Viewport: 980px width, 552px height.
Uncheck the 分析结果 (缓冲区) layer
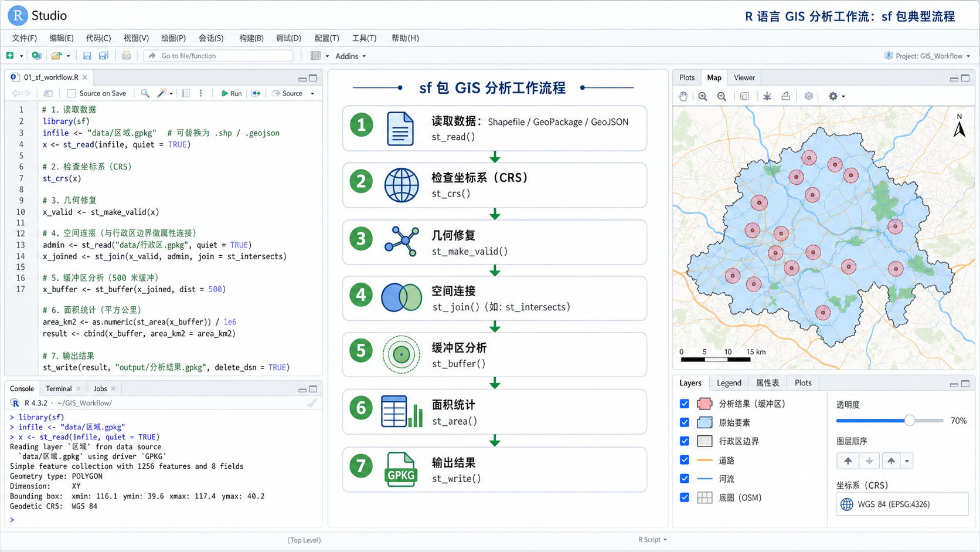click(x=684, y=404)
